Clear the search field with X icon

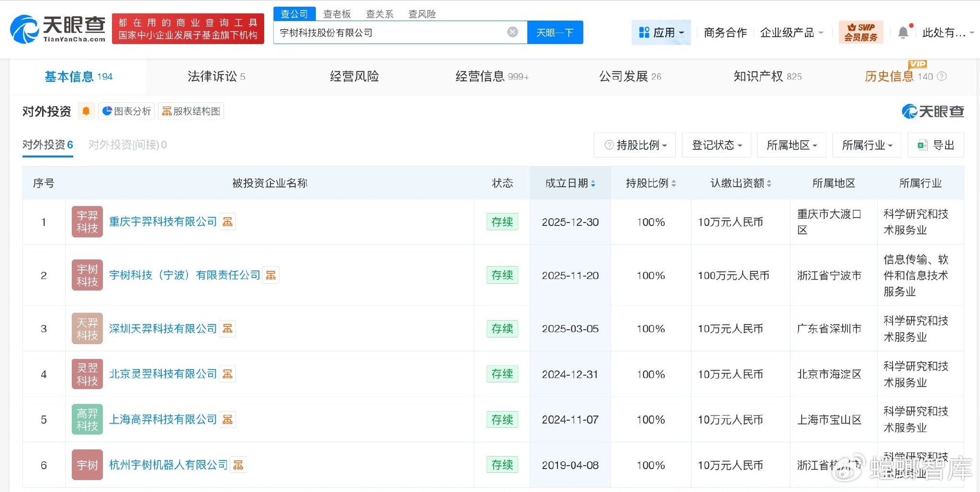click(x=512, y=32)
